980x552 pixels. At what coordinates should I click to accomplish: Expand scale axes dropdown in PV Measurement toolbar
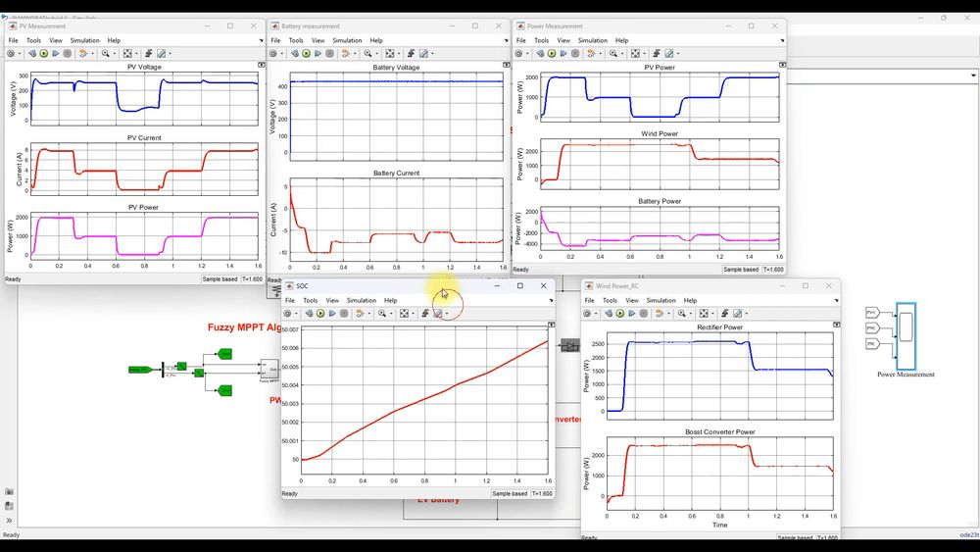[x=136, y=54]
